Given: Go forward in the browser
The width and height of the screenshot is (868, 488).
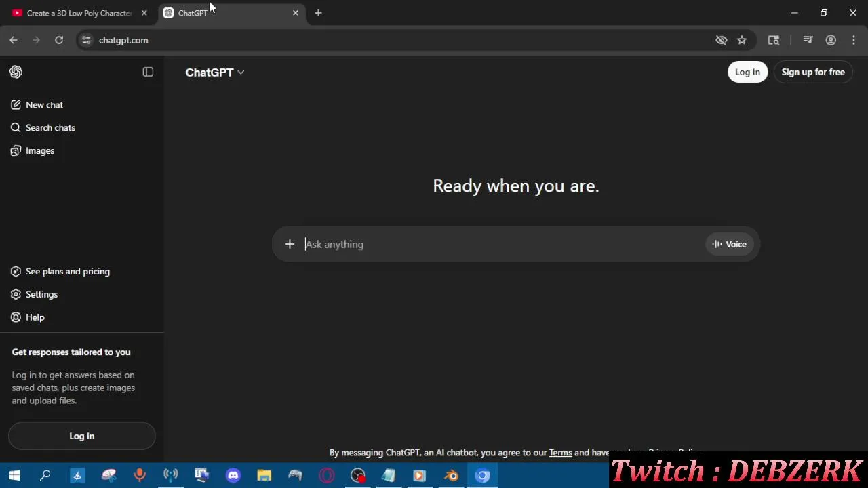Looking at the screenshot, I should click(x=36, y=40).
